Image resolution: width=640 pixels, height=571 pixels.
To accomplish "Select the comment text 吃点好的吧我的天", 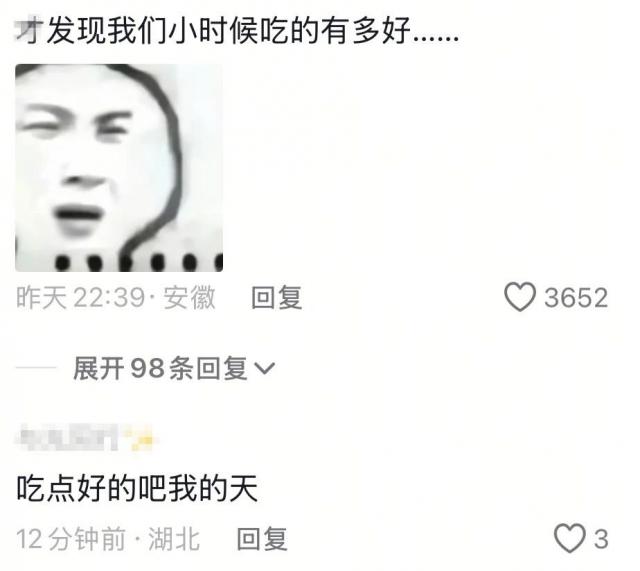I will 137,488.
